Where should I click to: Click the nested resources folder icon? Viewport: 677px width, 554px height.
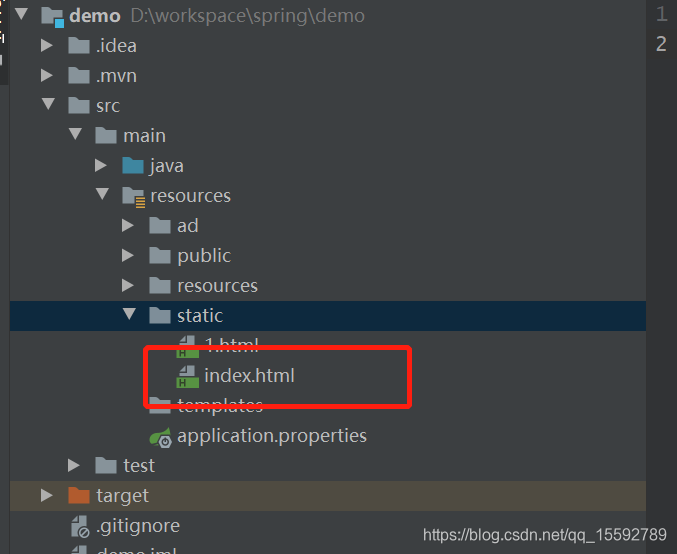[x=160, y=285]
